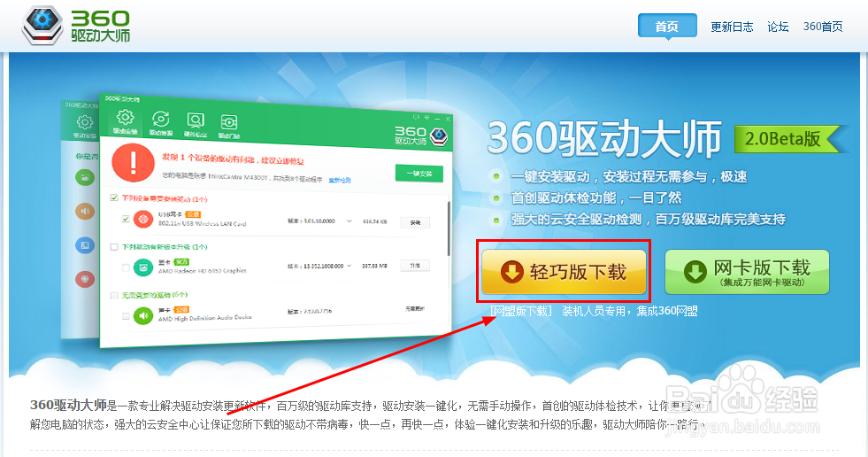Toggle the 下列设备需要安装驱动 group checkbox
Viewport: 868px width, 457px height.
pos(114,198)
